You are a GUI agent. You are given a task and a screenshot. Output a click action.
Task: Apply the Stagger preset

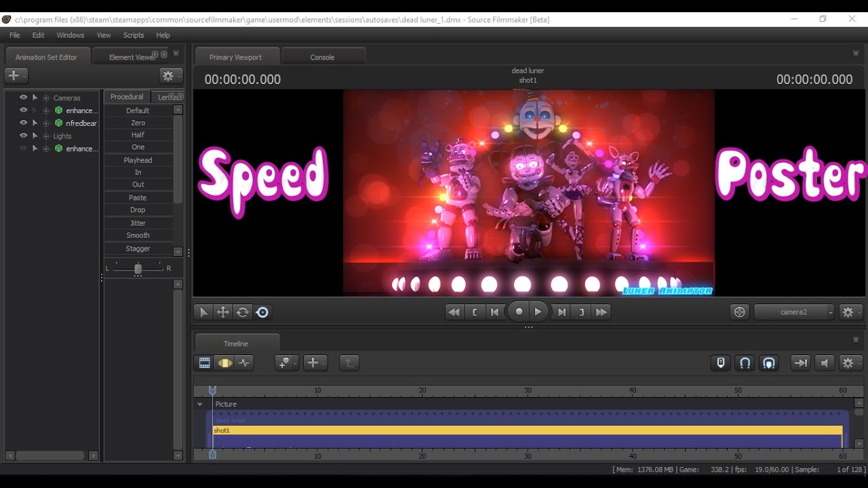(x=138, y=249)
